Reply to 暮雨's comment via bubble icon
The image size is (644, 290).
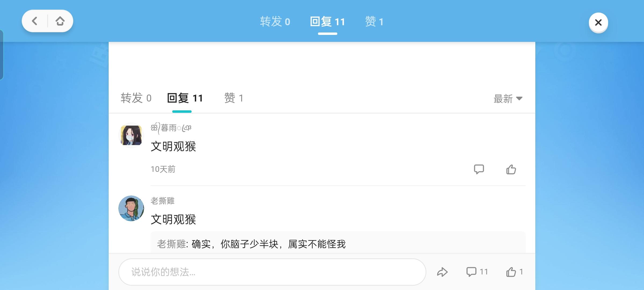[479, 169]
